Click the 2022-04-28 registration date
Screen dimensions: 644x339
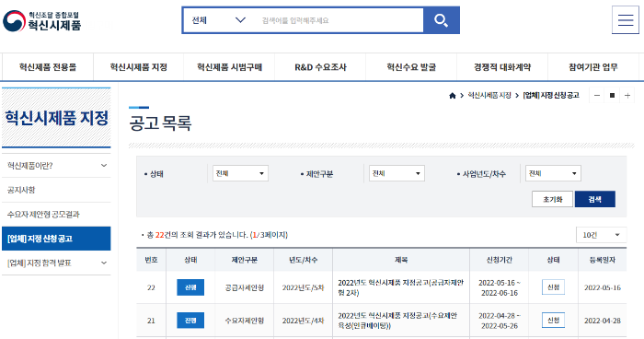click(x=603, y=321)
